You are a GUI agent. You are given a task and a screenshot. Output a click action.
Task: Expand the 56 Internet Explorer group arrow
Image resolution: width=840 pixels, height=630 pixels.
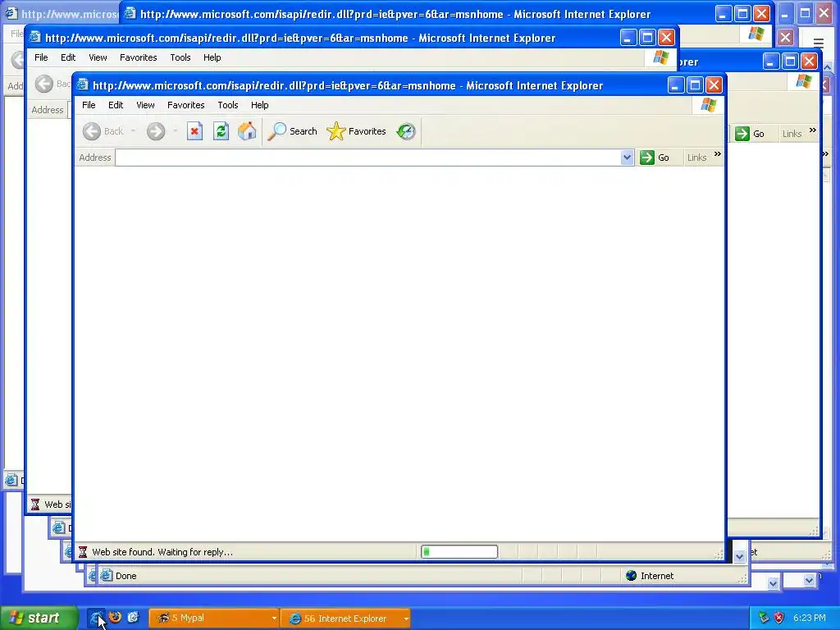pos(406,619)
